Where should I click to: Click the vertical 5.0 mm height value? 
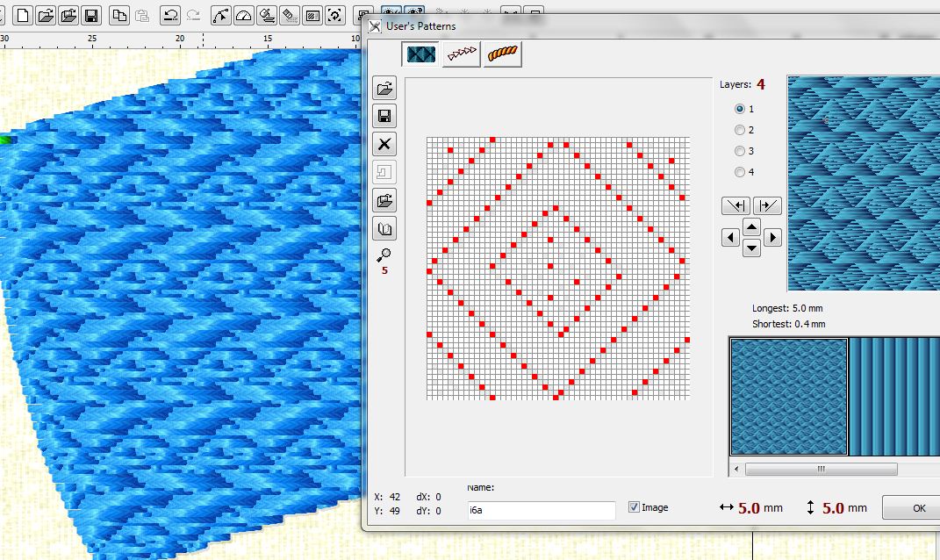(x=833, y=508)
